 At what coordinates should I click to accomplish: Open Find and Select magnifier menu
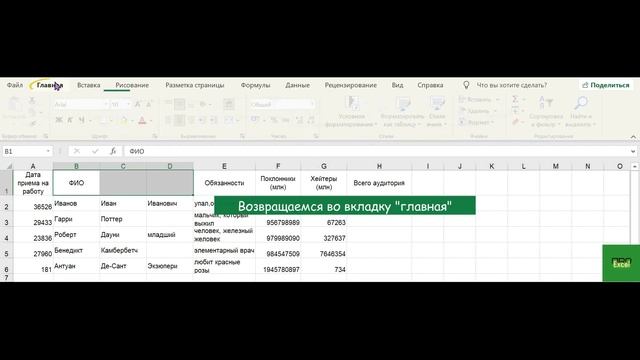pyautogui.click(x=580, y=111)
